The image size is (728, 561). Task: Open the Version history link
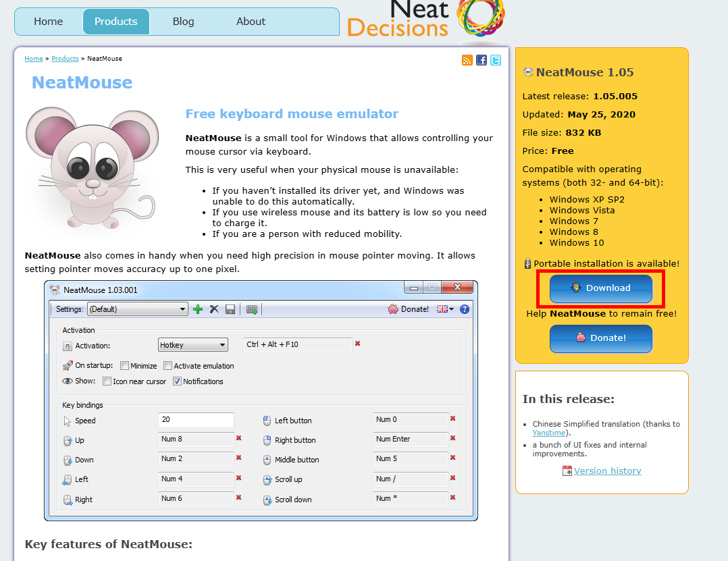pyautogui.click(x=607, y=471)
